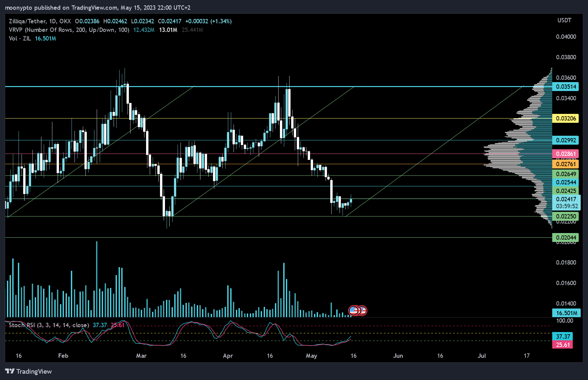
Task: Select the 0.03514 price level label
Action: [x=565, y=87]
